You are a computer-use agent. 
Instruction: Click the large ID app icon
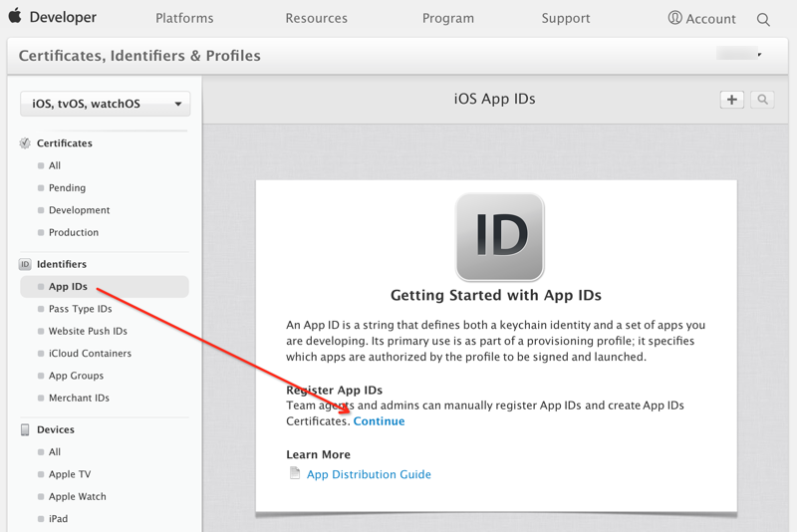click(x=500, y=237)
